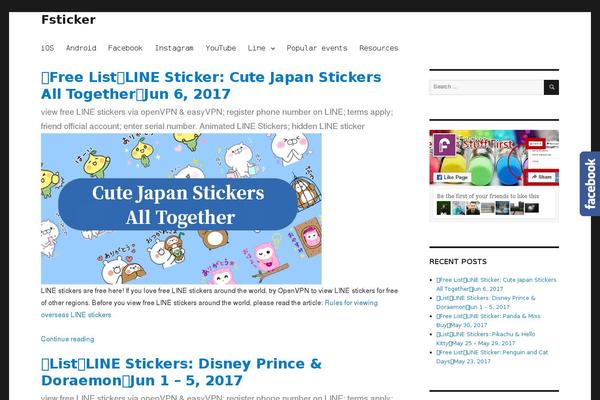Click the purple F page logo
600x400 pixels.
tap(444, 144)
